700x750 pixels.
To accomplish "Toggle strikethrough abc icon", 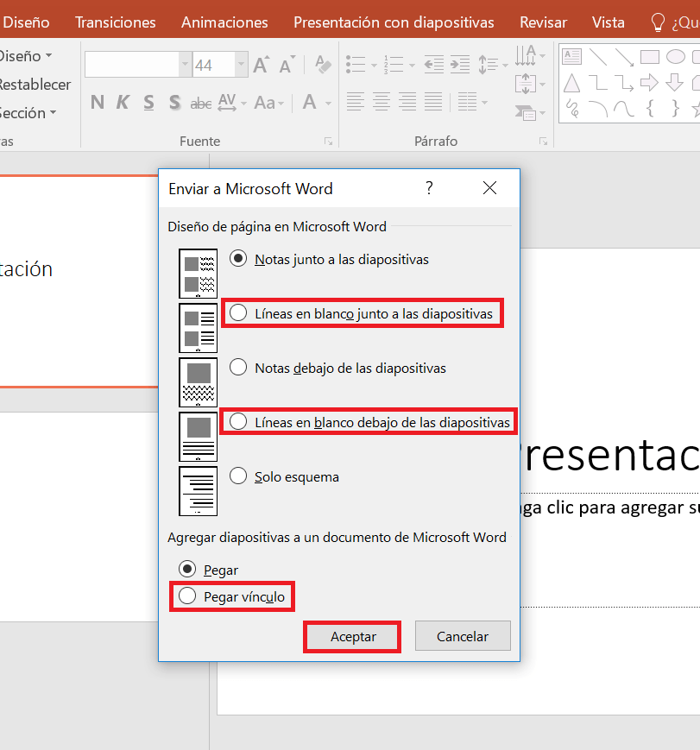I will tap(201, 103).
